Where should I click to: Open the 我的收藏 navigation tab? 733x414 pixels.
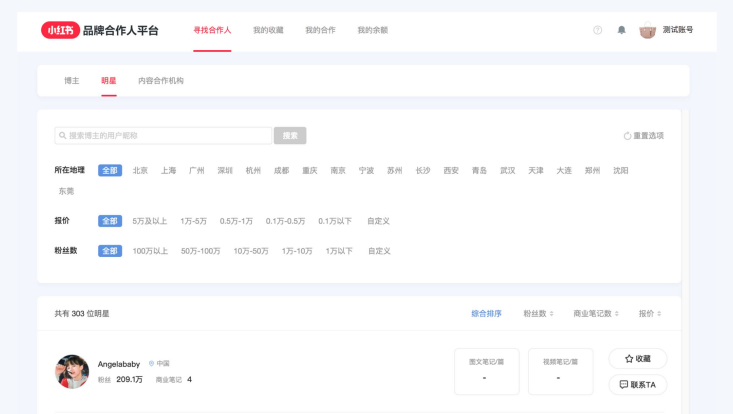pos(268,30)
